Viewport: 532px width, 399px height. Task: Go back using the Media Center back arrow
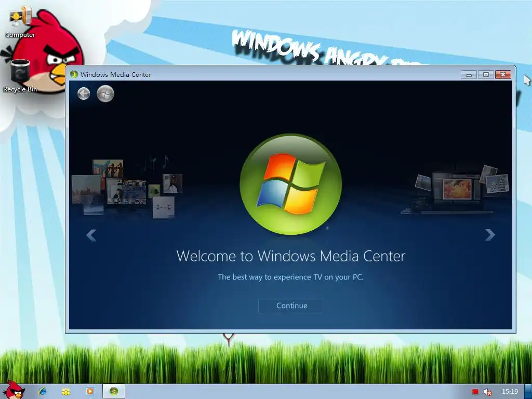click(x=84, y=94)
